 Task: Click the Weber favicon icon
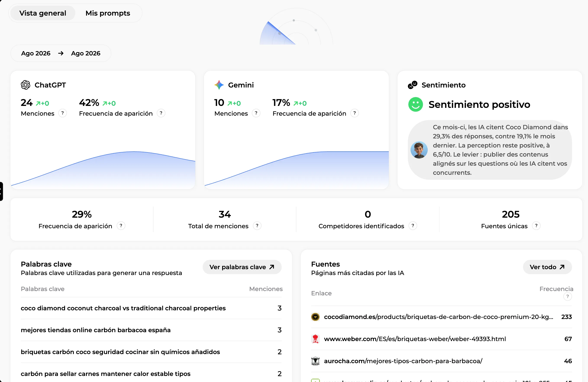pyautogui.click(x=315, y=339)
